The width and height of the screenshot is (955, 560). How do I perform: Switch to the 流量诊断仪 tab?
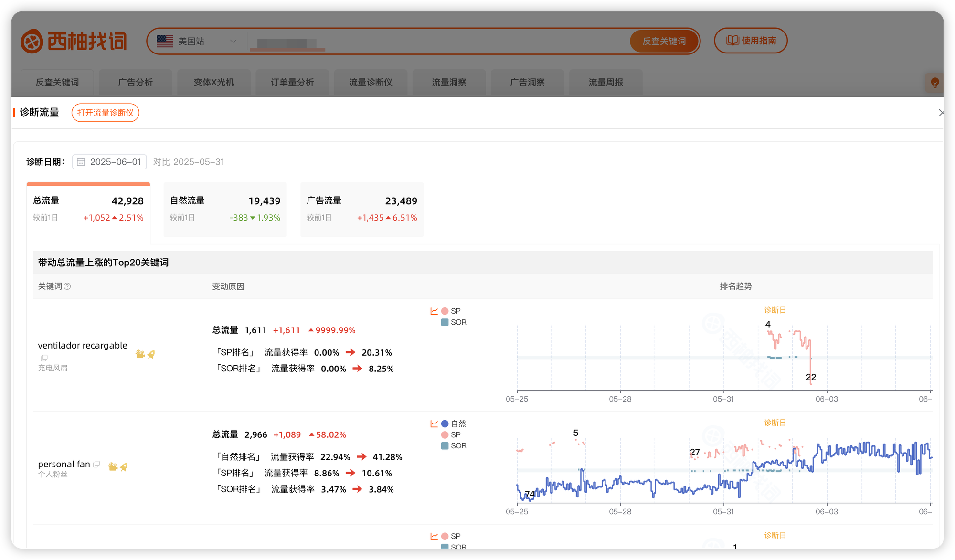(371, 83)
